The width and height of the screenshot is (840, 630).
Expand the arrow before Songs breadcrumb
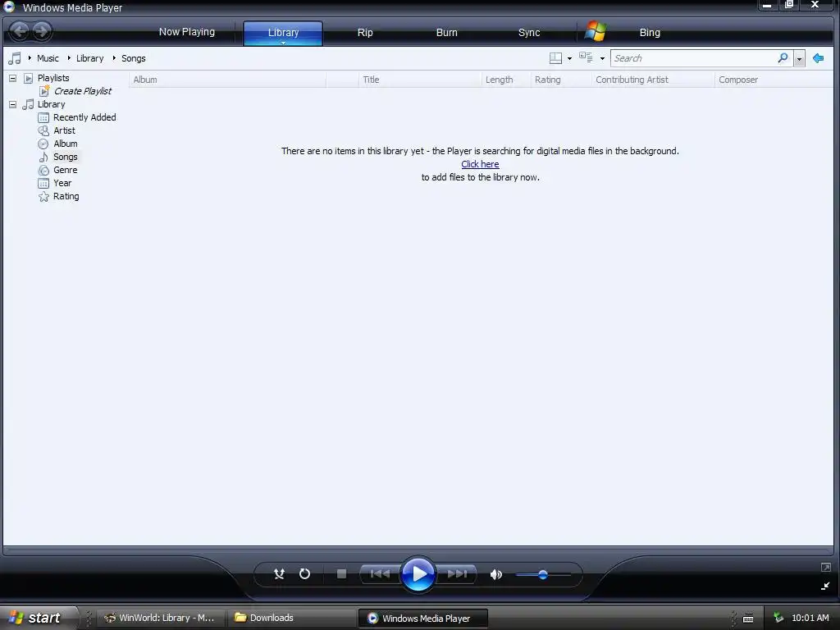113,58
